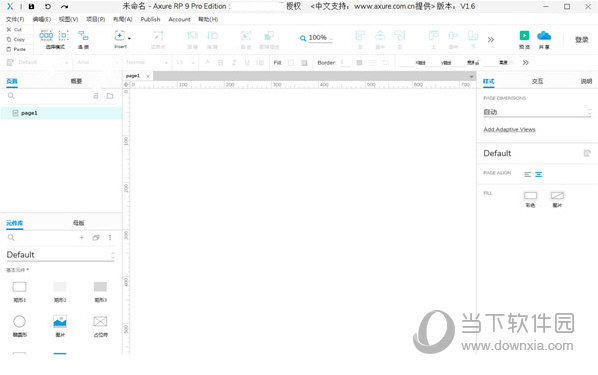
Task: Click the Border color swatch in style bar
Action: (x=359, y=63)
